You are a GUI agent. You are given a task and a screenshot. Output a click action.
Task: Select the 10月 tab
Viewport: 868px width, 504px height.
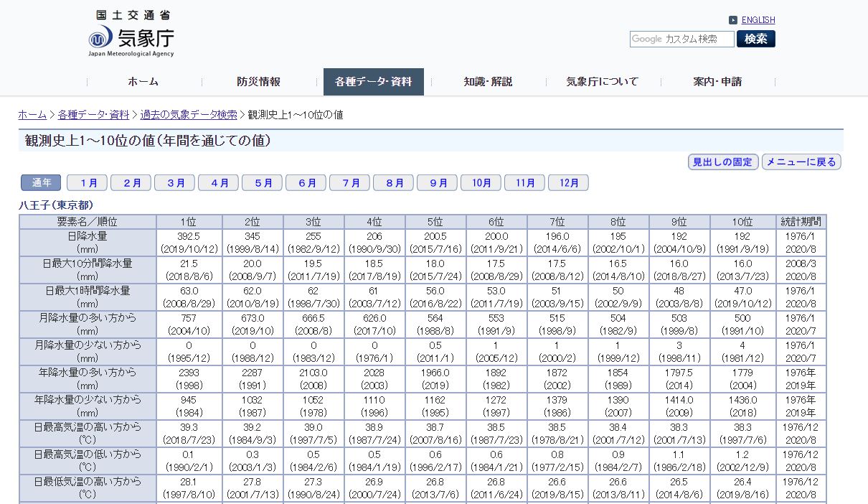coord(481,183)
